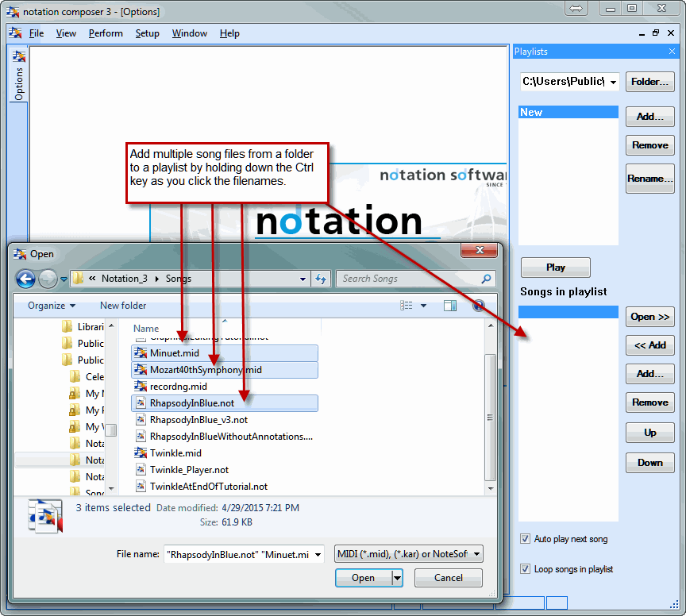Viewport: 686px width, 616px height.
Task: Expand the Open button split arrow
Action: pos(397,578)
